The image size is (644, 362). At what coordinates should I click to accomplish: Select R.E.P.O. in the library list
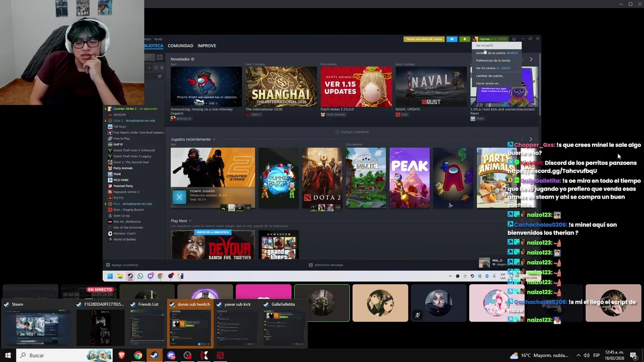[118, 198]
